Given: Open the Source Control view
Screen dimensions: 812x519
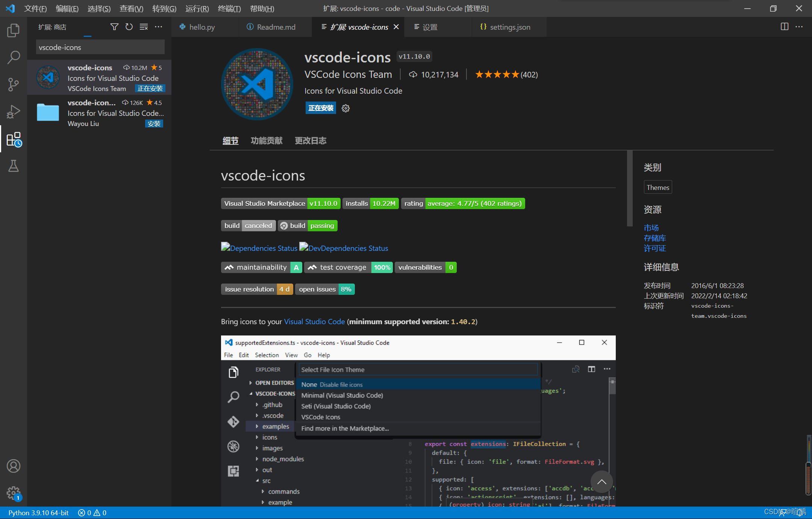Looking at the screenshot, I should pos(14,85).
